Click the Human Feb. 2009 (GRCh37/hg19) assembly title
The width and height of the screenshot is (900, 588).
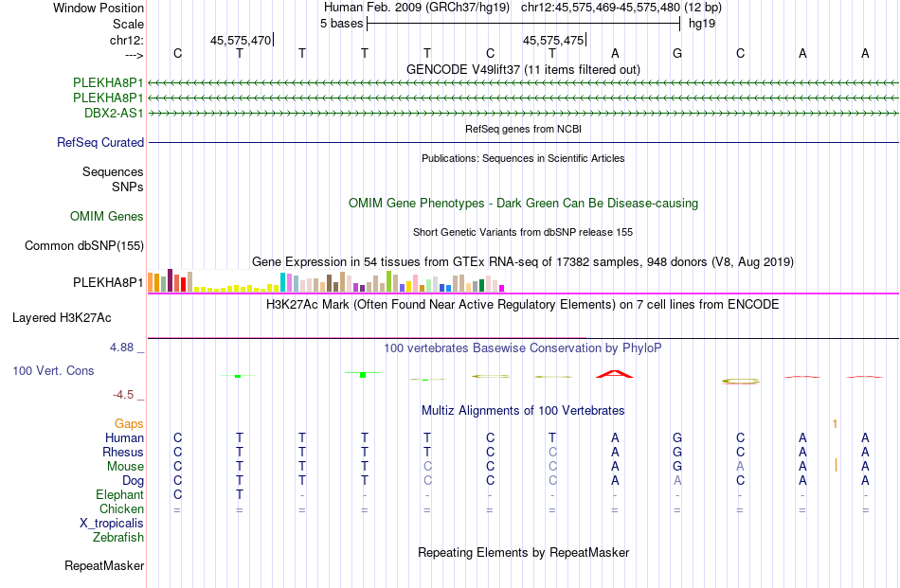(x=417, y=8)
